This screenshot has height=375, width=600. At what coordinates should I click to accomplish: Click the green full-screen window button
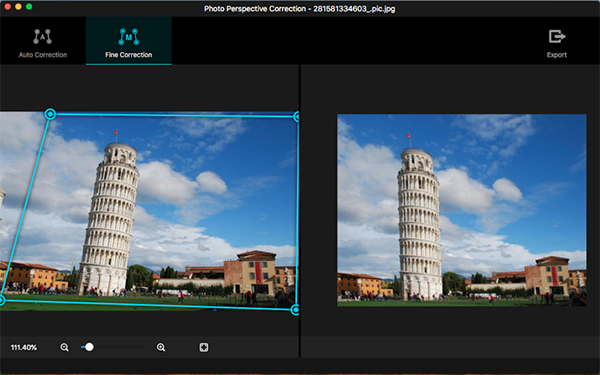(x=29, y=7)
